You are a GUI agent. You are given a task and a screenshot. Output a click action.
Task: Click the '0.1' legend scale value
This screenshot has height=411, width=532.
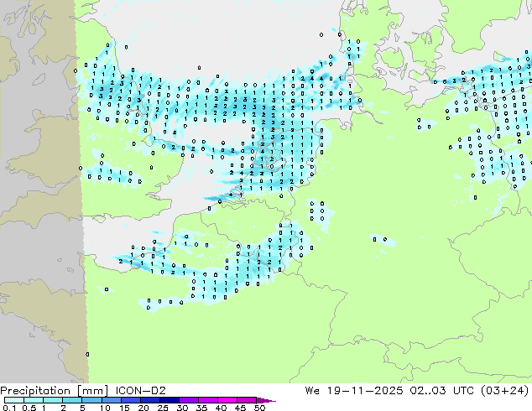[x=9, y=408]
